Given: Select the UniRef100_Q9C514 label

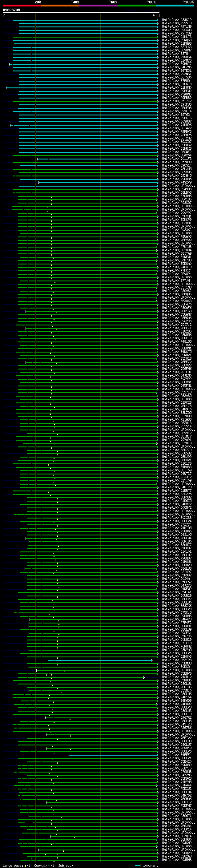Looking at the screenshot, I should 177,165.
